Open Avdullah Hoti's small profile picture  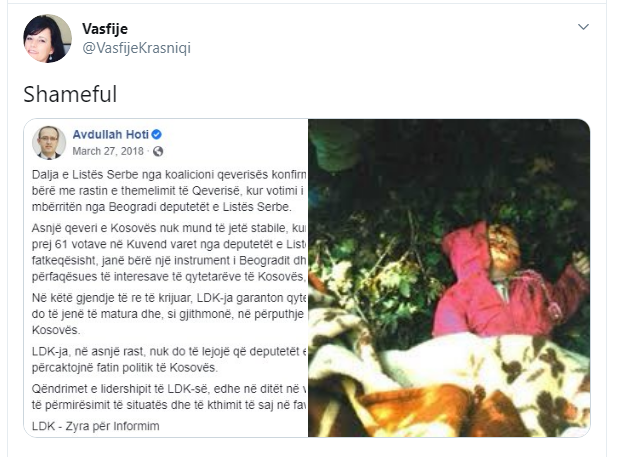pos(49,142)
